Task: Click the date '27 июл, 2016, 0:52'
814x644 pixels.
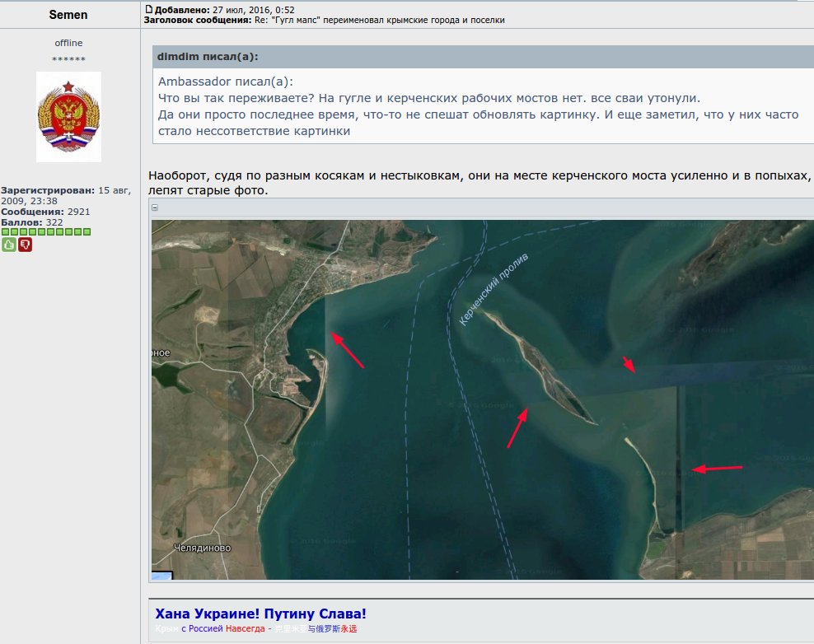Action: [x=253, y=10]
